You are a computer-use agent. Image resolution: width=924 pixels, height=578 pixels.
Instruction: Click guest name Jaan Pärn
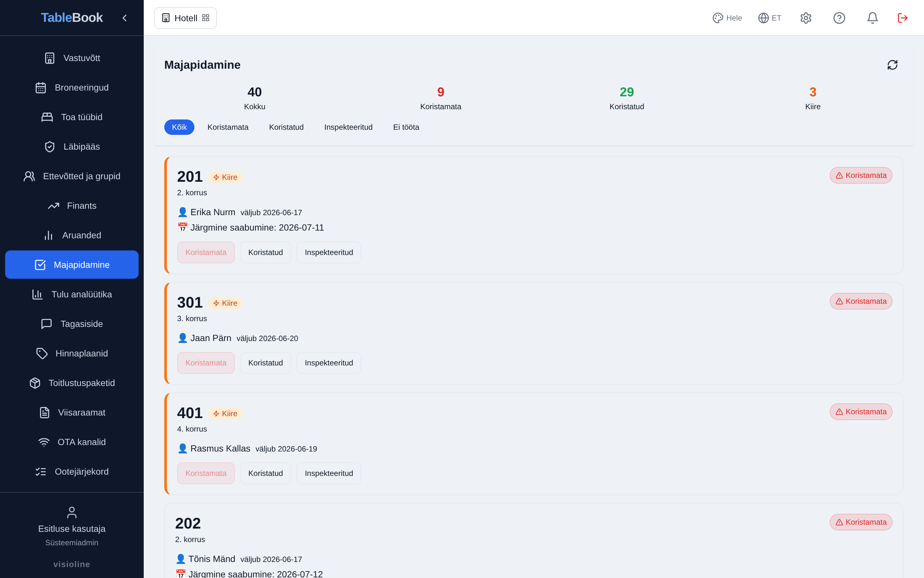(x=211, y=338)
